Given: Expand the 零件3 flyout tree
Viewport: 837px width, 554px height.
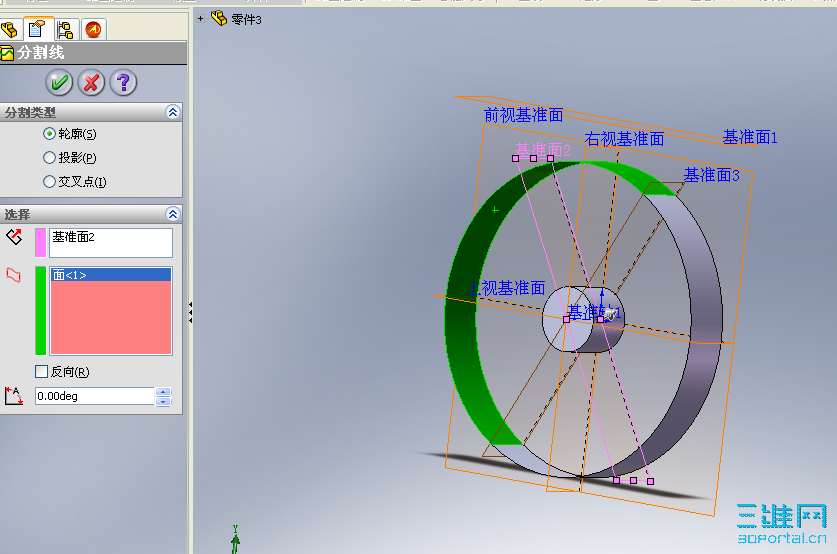Looking at the screenshot, I should pyautogui.click(x=201, y=19).
